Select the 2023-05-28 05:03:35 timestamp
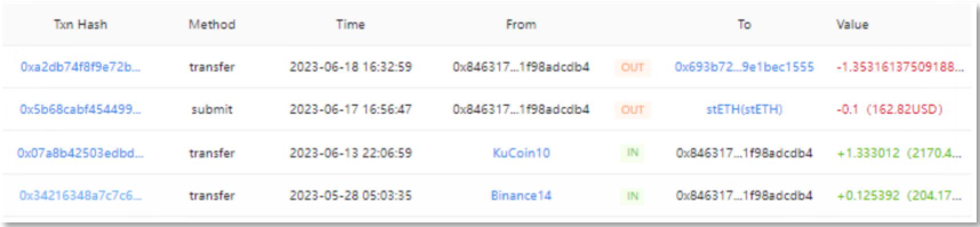This screenshot has height=227, width=980. 350,196
